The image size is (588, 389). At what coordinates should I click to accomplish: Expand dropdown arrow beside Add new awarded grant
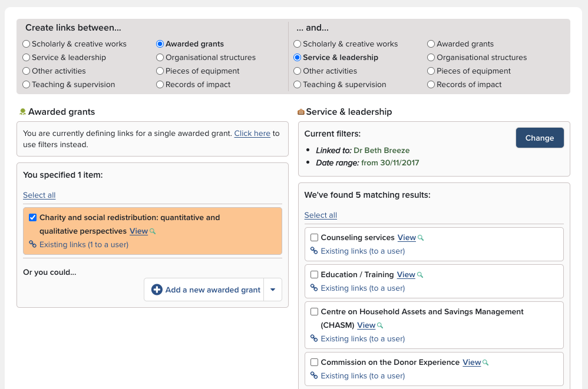[x=273, y=290]
